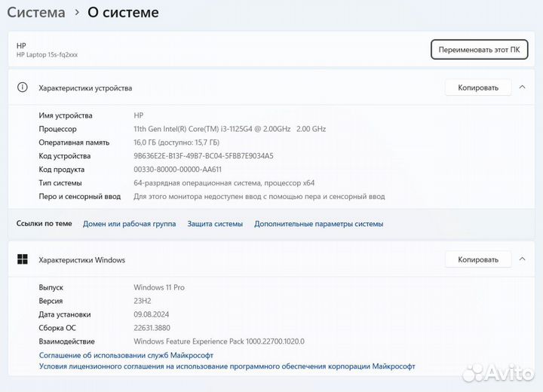Select the processor value i3-1125G4 text

(x=229, y=129)
